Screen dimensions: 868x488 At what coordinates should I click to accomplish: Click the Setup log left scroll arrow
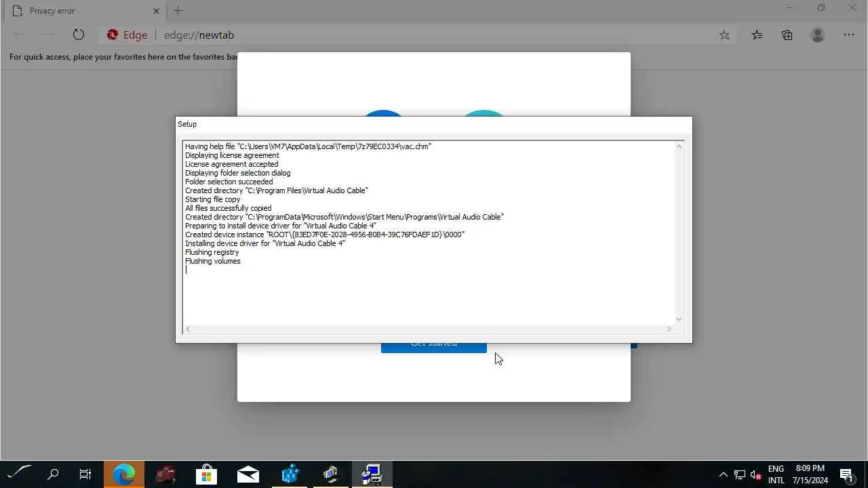[188, 329]
